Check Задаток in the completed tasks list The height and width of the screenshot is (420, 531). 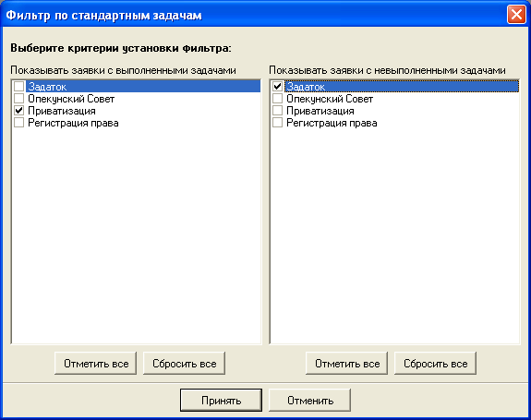(x=19, y=87)
